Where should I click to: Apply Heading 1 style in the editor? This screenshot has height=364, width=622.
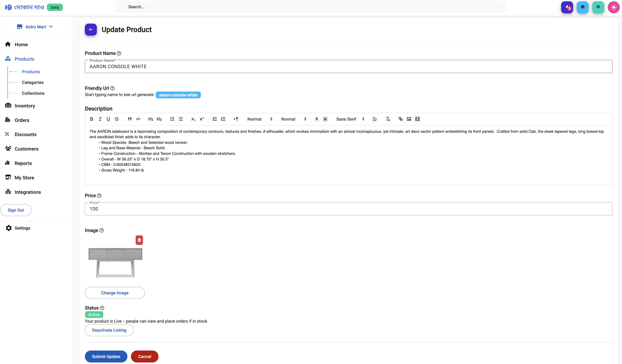click(151, 119)
